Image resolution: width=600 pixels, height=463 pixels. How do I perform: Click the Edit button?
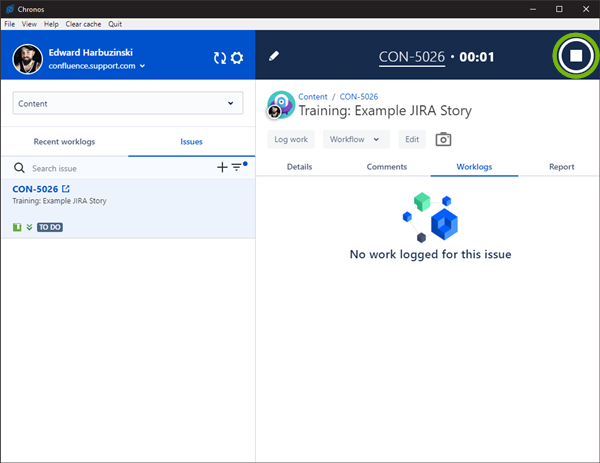412,139
